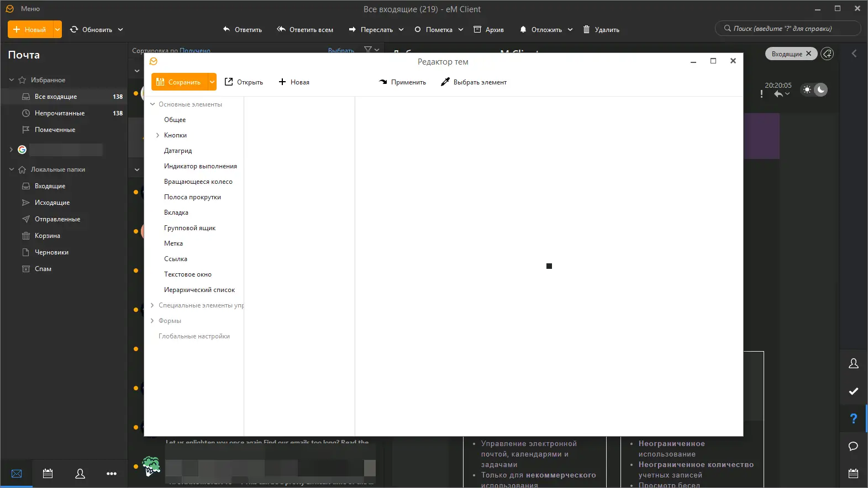Create a theme with the Новая button
This screenshot has width=868, height=488.
pyautogui.click(x=294, y=82)
